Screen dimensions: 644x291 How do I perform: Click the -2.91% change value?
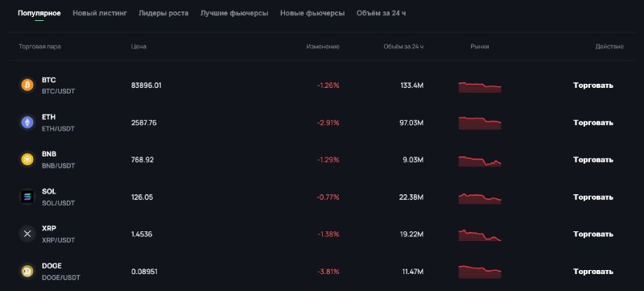tap(328, 123)
